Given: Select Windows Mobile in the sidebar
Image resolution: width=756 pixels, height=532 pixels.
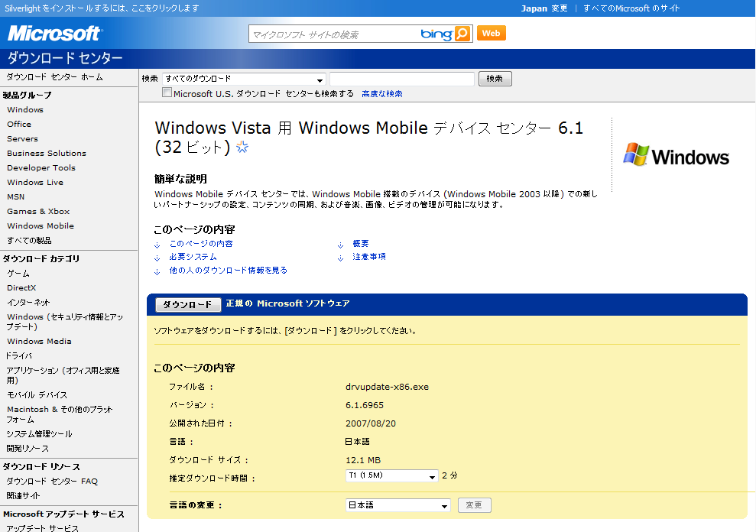Looking at the screenshot, I should (x=41, y=225).
